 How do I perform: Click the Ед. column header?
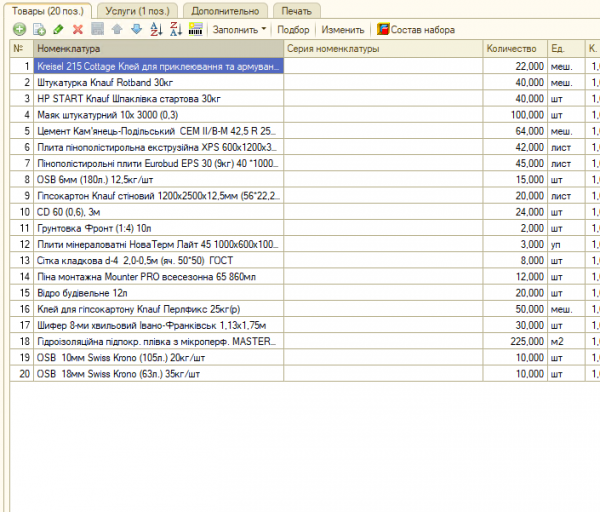click(x=566, y=49)
